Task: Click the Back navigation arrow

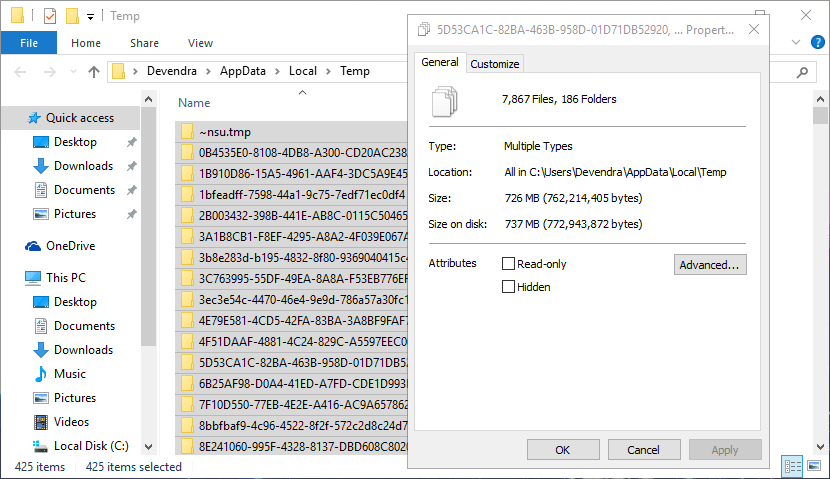Action: coord(20,71)
